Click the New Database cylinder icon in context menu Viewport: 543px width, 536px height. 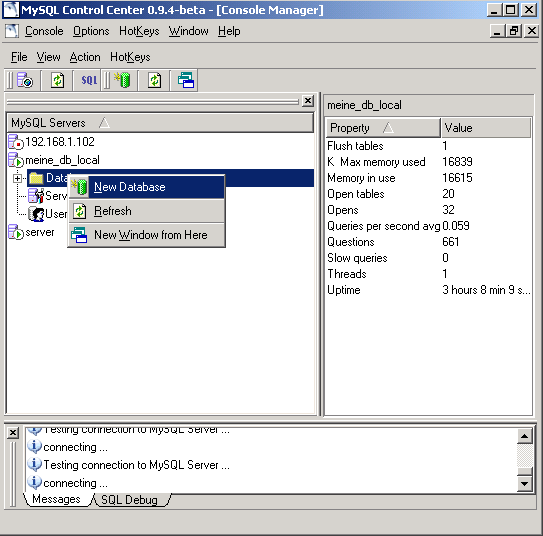pos(79,187)
